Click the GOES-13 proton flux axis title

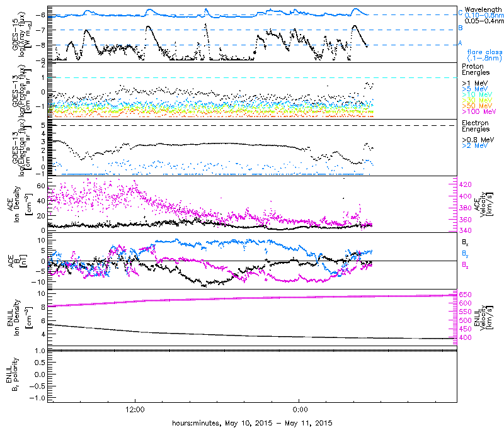(x=21, y=91)
